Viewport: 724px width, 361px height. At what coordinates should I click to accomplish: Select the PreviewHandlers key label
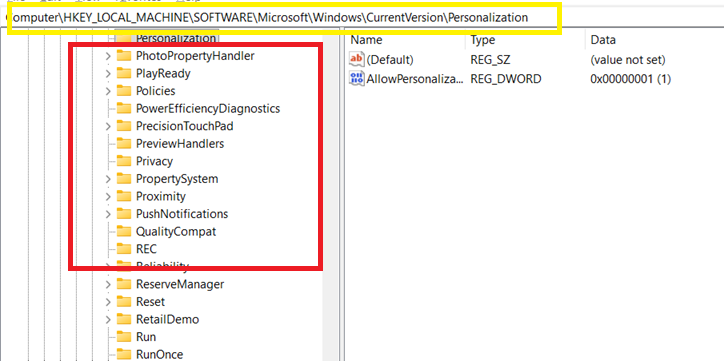180,144
